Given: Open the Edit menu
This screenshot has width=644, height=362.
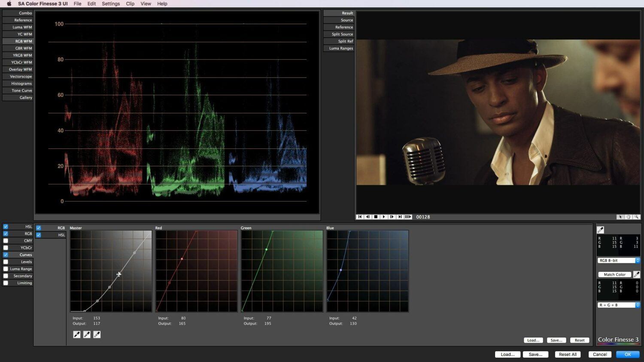Looking at the screenshot, I should click(x=91, y=3).
